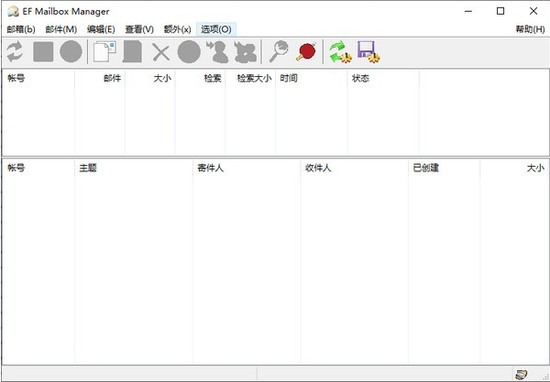Click the gray person icon with arrow
The image size is (550, 382).
[x=217, y=52]
